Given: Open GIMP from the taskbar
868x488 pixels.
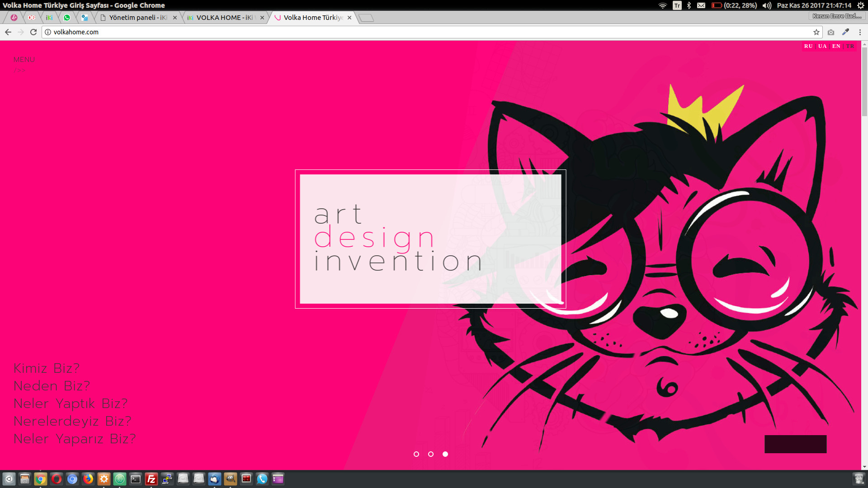Looking at the screenshot, I should [231, 479].
